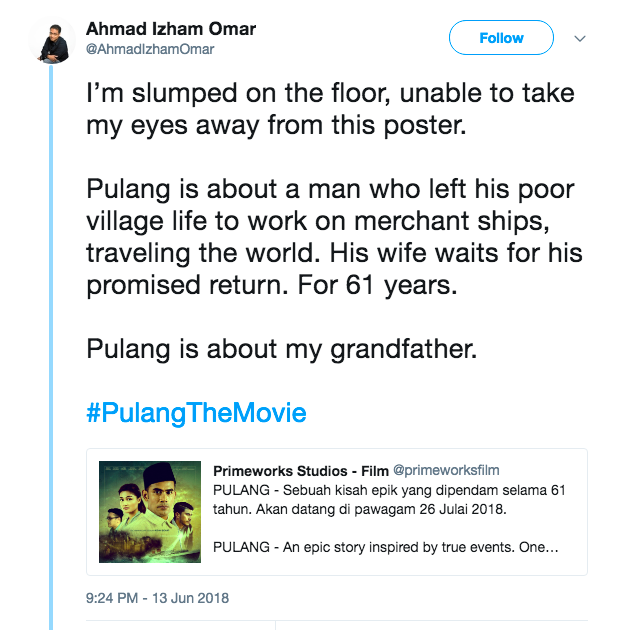Viewport: 628px width, 630px height.
Task: Click 'village life to work on merchant ships' line
Action: point(318,221)
